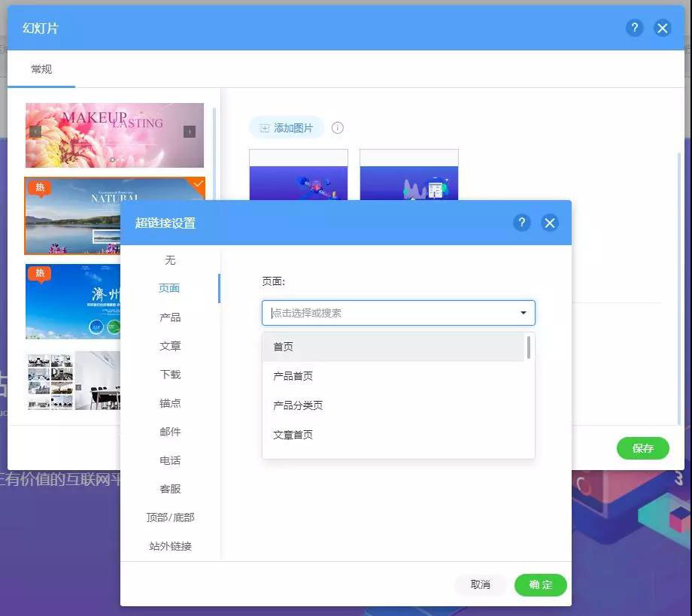Click next arrow on MAKEUP slide preview
Viewport: 692px width, 616px height.
pyautogui.click(x=190, y=131)
